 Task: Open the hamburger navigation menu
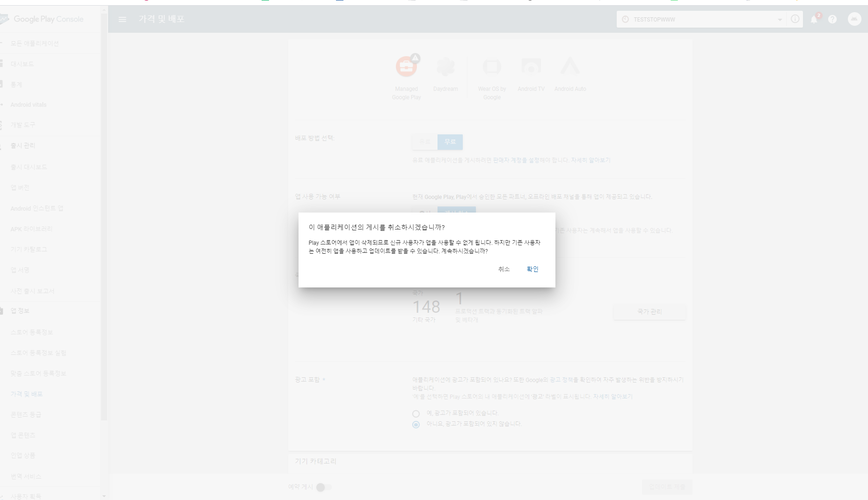pos(122,19)
